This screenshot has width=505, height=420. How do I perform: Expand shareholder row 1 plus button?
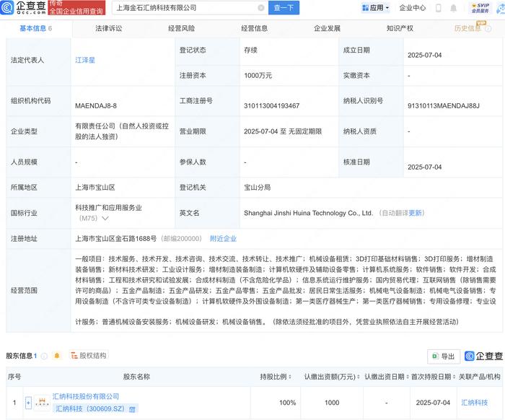tap(28, 403)
